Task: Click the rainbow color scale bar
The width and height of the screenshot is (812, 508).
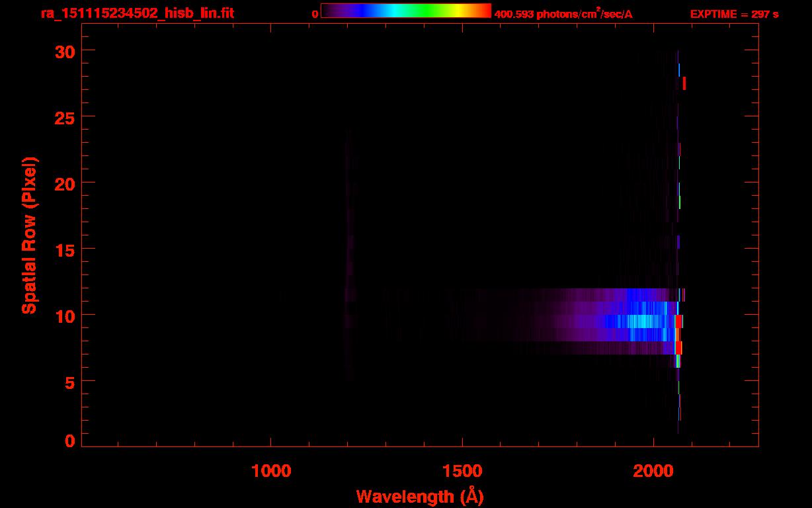Action: [406, 11]
